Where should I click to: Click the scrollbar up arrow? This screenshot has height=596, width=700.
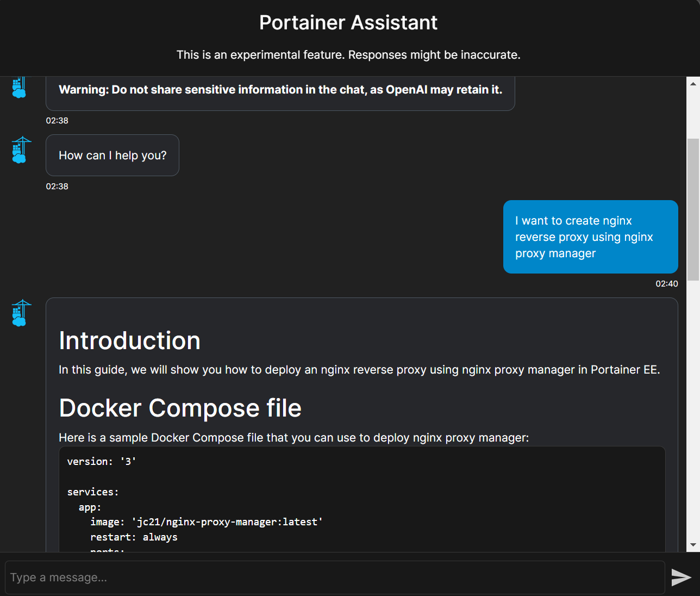click(x=693, y=83)
